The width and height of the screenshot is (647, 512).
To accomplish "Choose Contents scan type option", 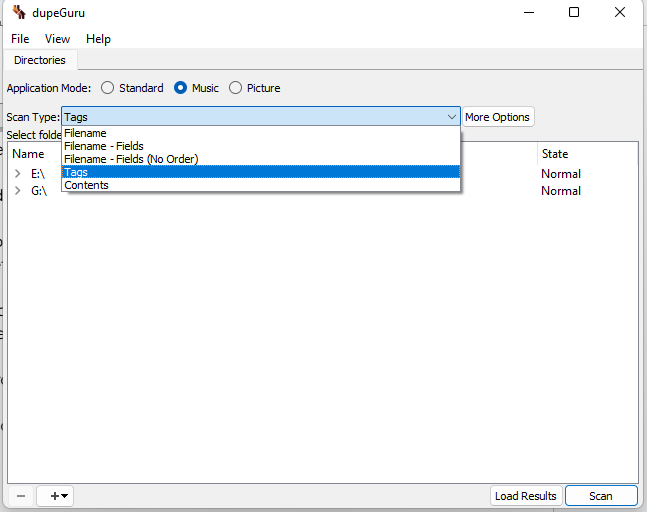I will pyautogui.click(x=261, y=185).
